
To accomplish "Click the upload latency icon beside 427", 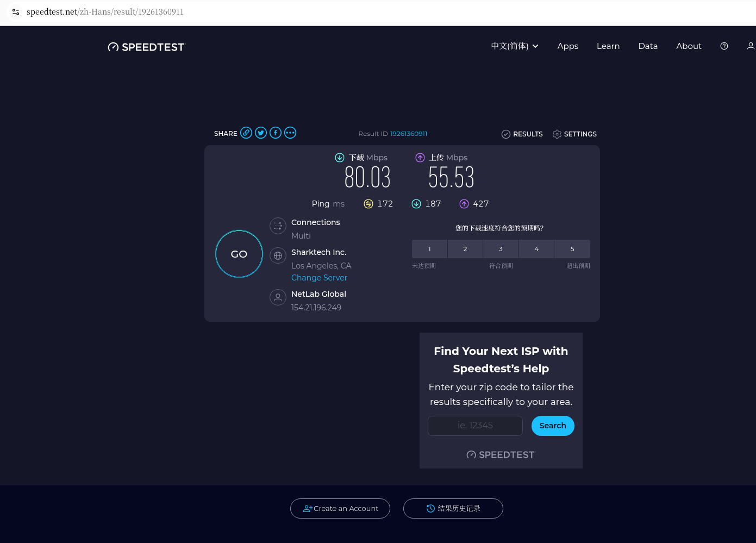I will [464, 204].
